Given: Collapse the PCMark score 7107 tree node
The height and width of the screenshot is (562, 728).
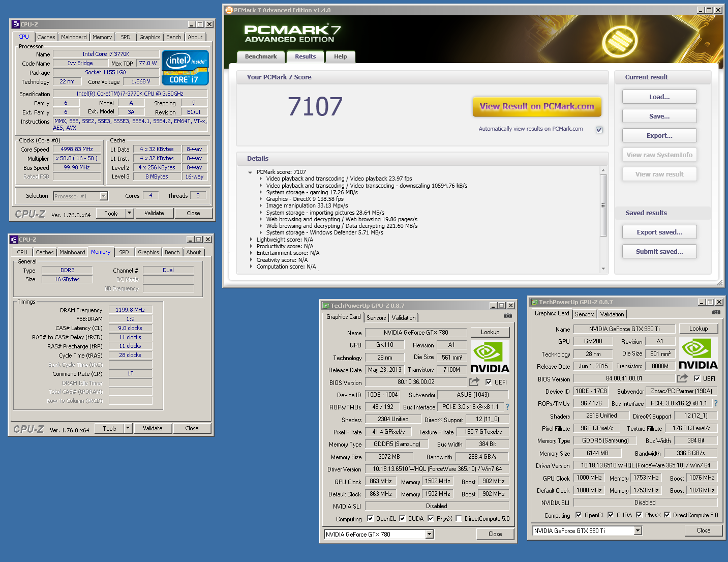Looking at the screenshot, I should tap(250, 172).
